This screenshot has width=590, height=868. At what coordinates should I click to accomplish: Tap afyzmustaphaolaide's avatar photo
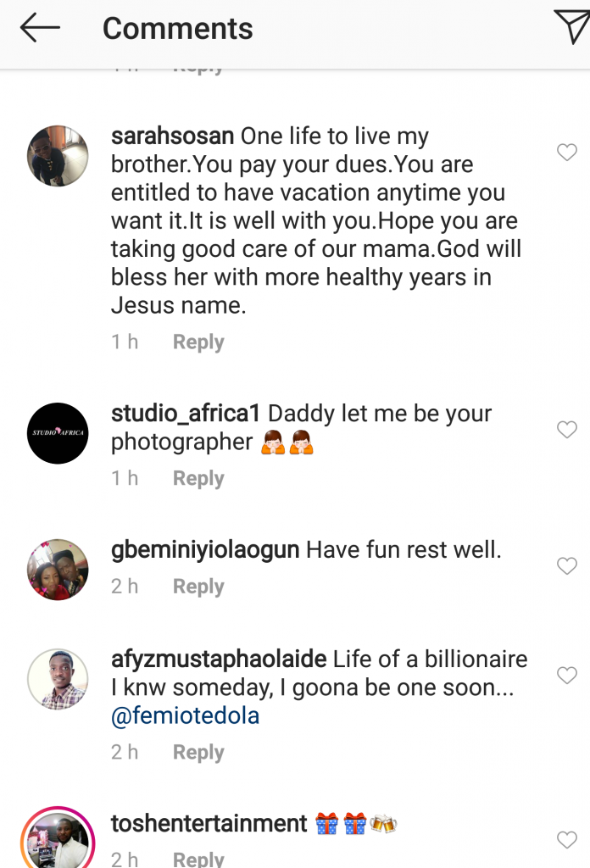coord(58,679)
